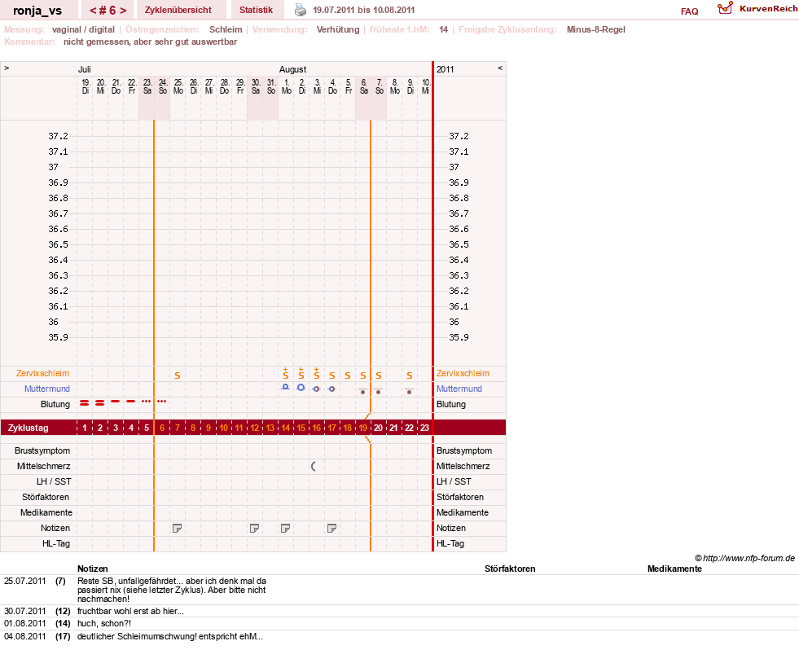Click the date range 19.07.2011 bis 10.08.2011
Image resolution: width=799 pixels, height=672 pixels.
tap(364, 10)
